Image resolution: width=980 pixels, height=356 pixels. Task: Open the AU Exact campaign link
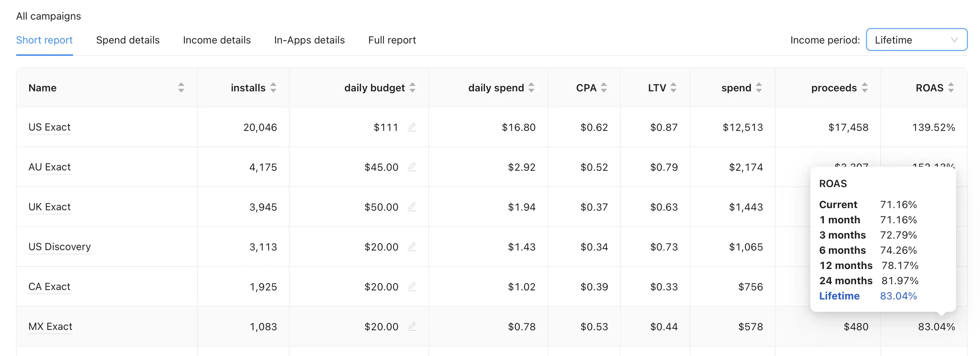(49, 167)
